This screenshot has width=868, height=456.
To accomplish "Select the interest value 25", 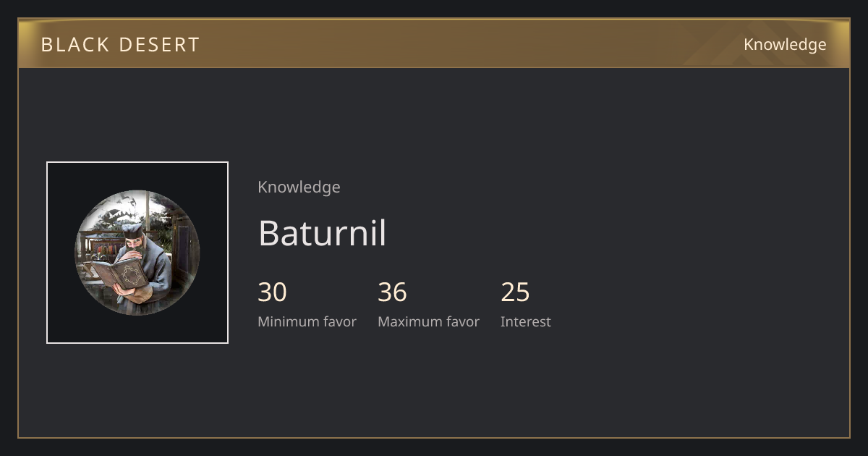I will [x=516, y=292].
